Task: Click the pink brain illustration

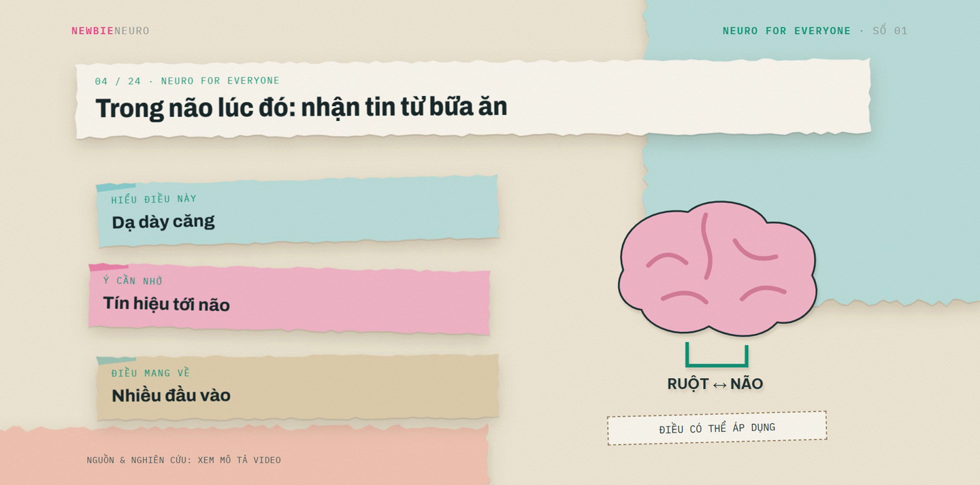Action: tap(717, 269)
